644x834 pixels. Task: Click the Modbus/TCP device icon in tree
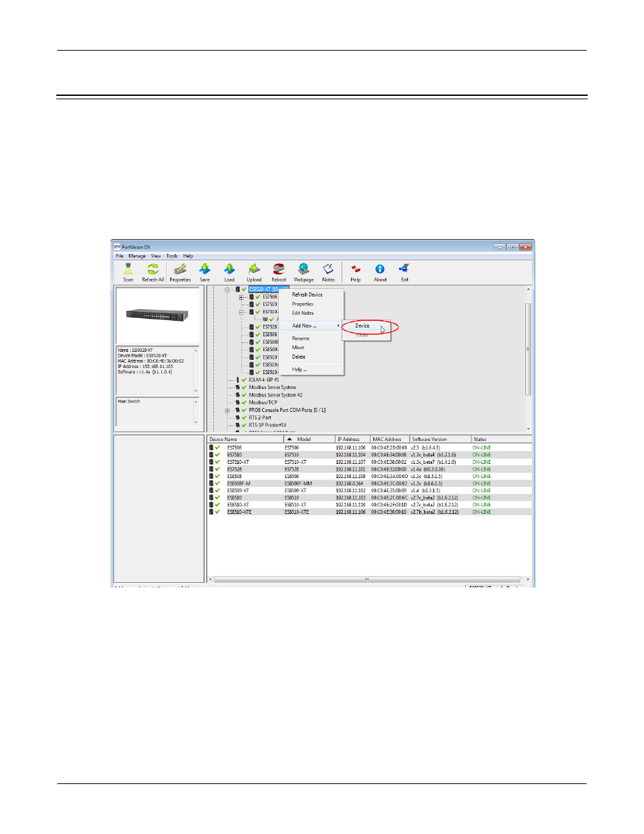(238, 402)
